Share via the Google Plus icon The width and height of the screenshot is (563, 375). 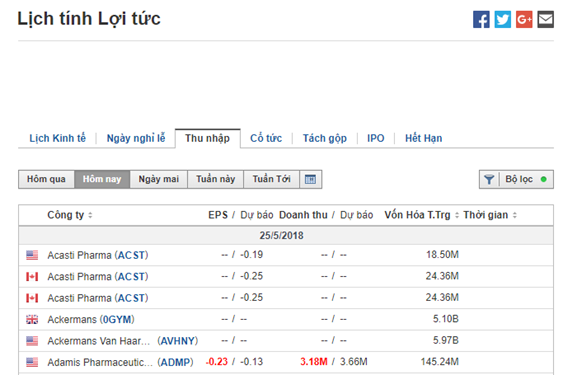(524, 19)
